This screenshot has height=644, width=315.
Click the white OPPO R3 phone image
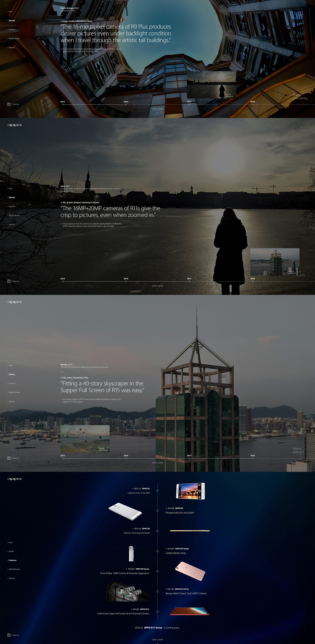click(x=125, y=511)
